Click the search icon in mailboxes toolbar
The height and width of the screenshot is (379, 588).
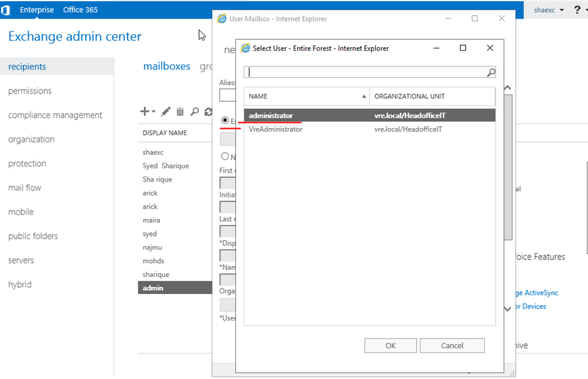pos(194,112)
